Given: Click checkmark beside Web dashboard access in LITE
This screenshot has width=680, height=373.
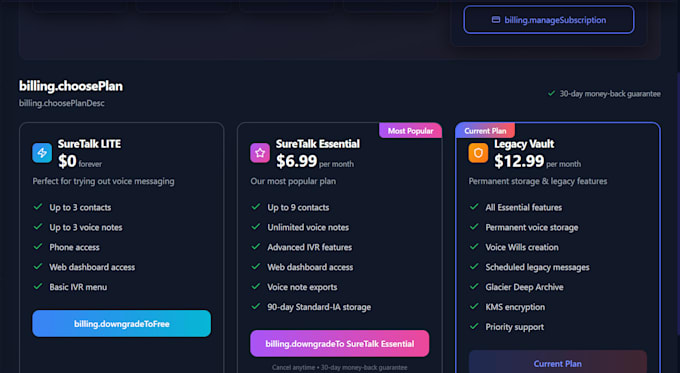Looking at the screenshot, I should tap(38, 266).
